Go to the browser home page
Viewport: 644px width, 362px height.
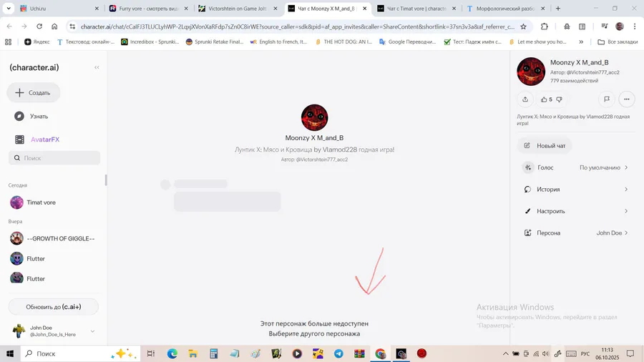(54, 26)
